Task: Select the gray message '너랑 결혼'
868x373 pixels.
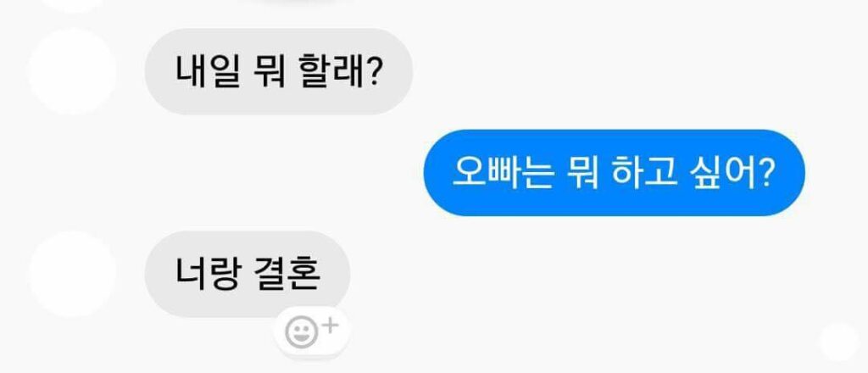Action: point(248,274)
